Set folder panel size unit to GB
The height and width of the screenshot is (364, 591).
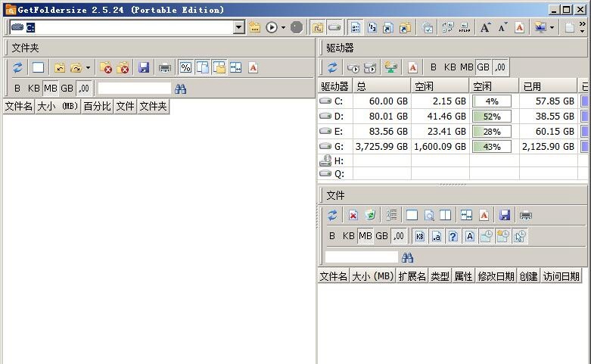point(67,89)
